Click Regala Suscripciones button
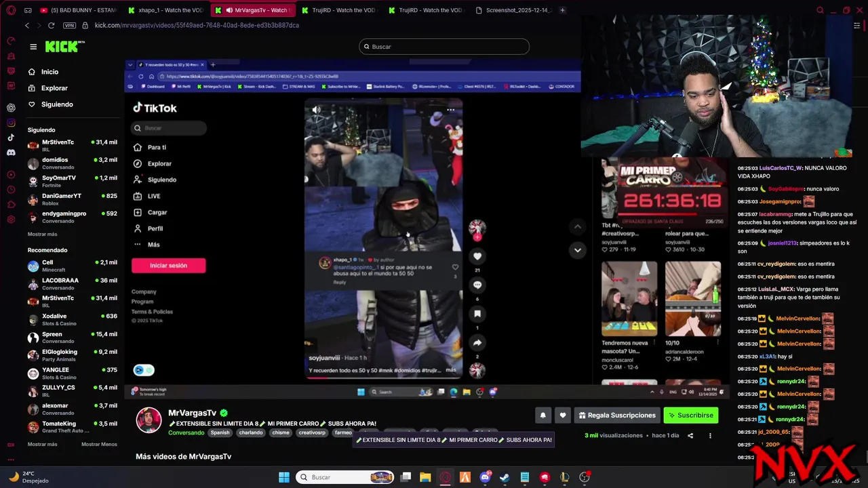 tap(617, 415)
